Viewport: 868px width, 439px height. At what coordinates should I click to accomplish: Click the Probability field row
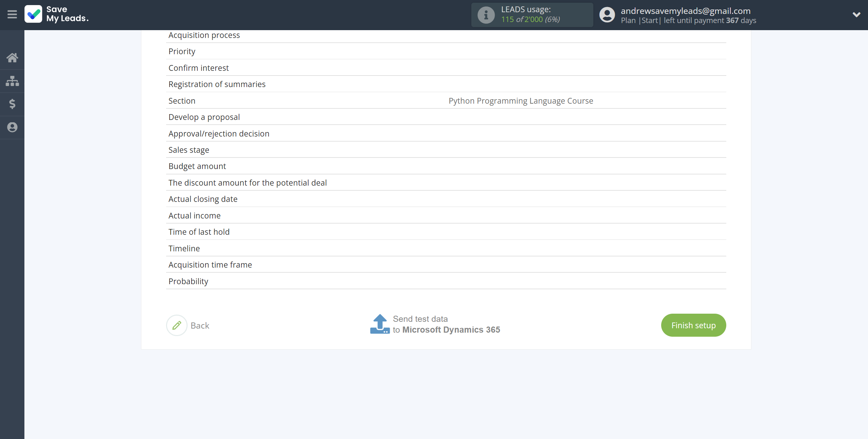446,281
